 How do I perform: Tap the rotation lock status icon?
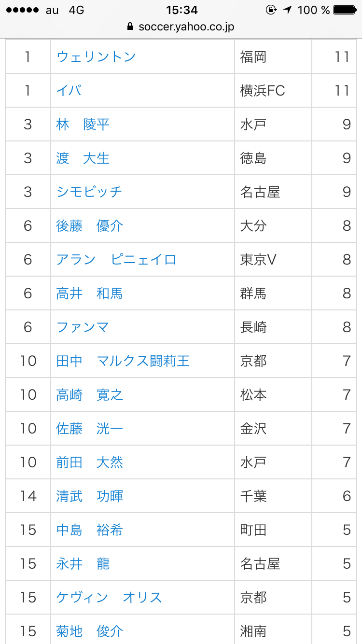271,10
